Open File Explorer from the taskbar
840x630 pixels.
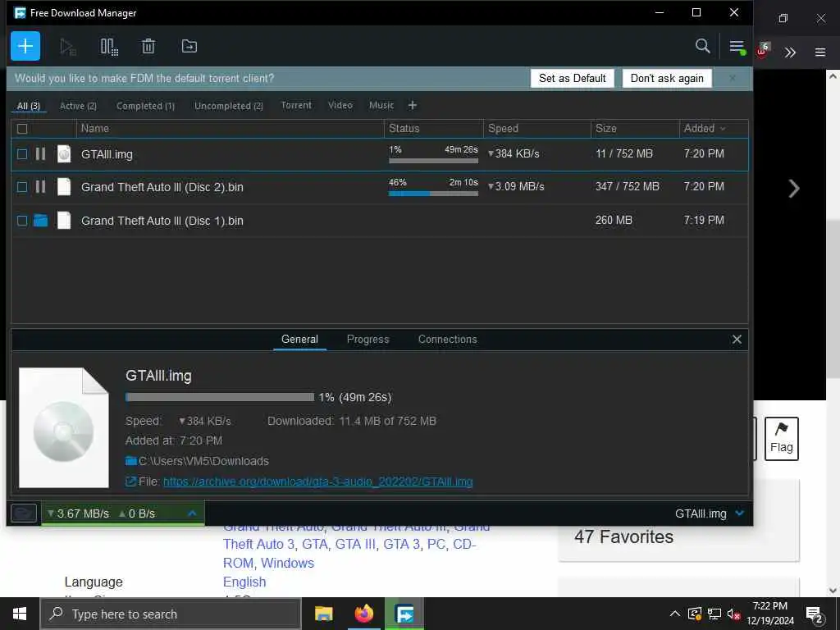323,614
